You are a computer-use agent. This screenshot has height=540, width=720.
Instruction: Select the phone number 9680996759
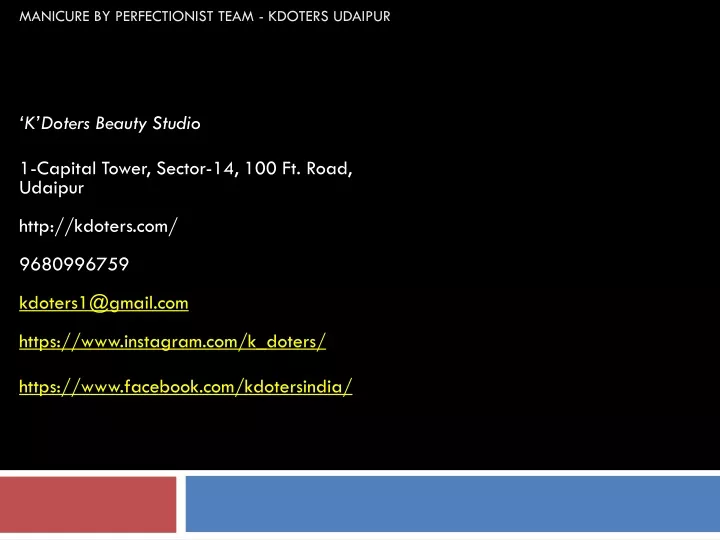click(x=74, y=264)
